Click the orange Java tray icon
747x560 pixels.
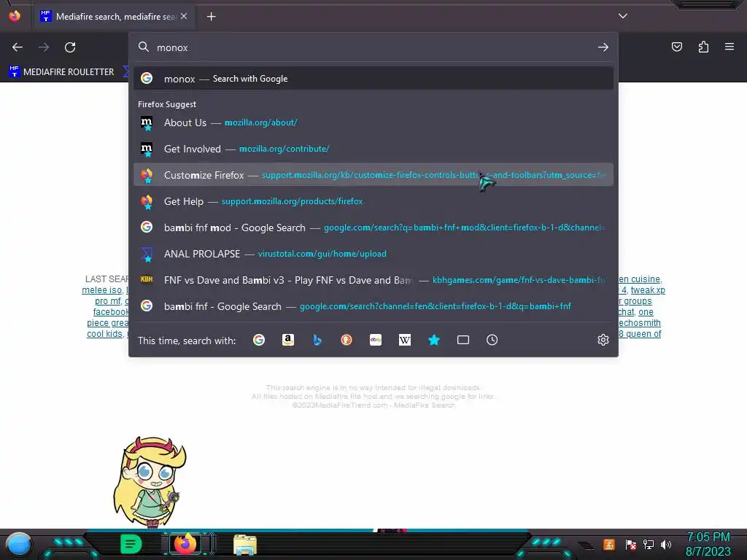click(x=609, y=544)
